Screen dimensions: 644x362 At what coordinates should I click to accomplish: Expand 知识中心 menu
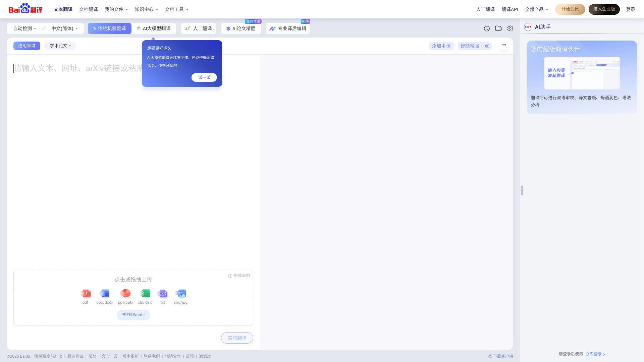[x=147, y=9]
